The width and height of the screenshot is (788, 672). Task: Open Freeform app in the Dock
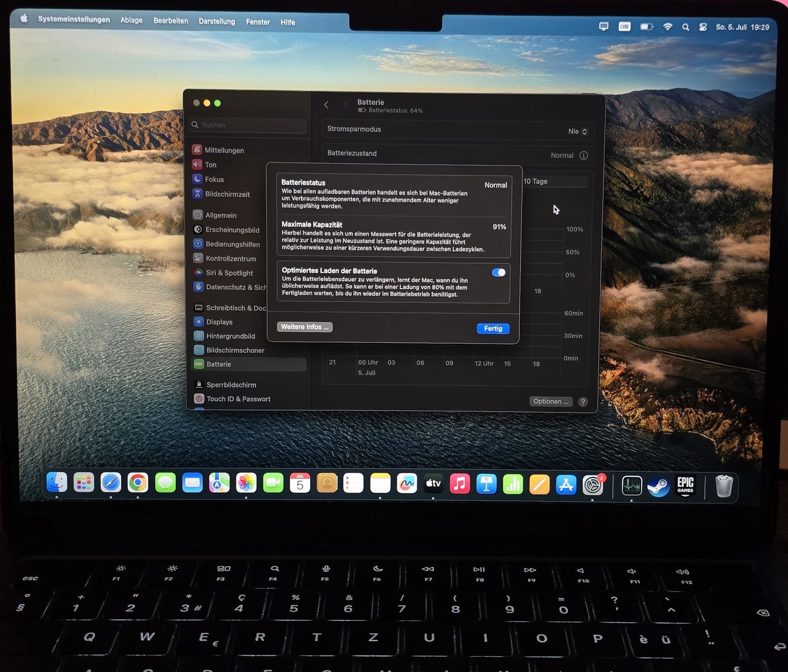pyautogui.click(x=407, y=483)
